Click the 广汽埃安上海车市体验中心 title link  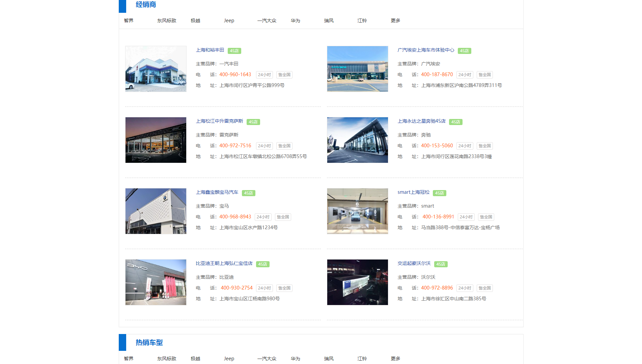click(x=426, y=50)
